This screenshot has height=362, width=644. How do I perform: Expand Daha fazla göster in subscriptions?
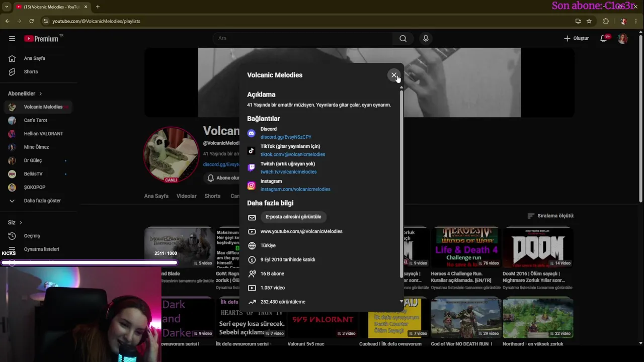38,201
